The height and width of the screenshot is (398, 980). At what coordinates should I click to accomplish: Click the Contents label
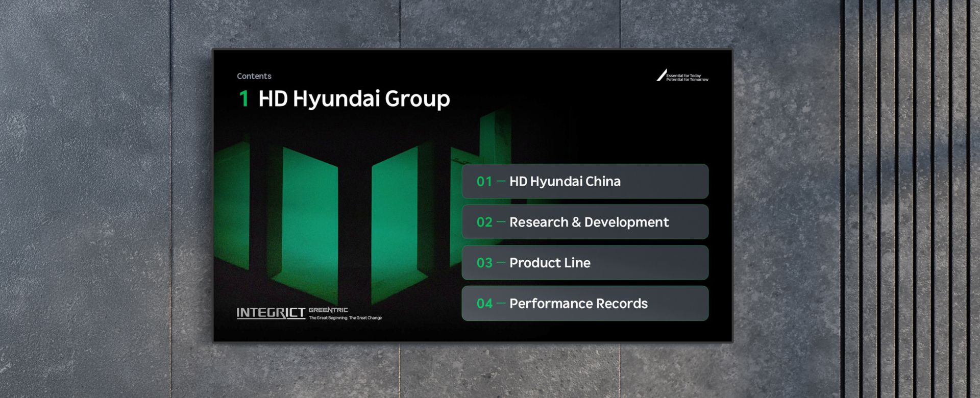[x=254, y=76]
